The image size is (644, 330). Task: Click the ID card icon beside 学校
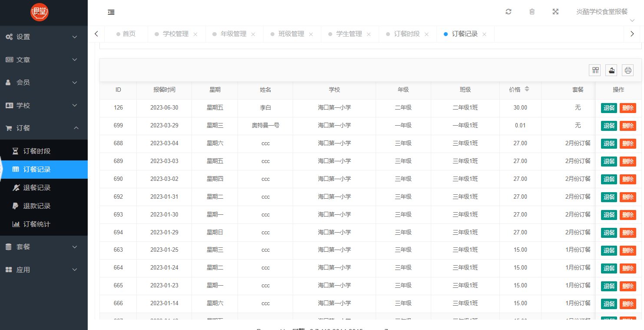click(x=9, y=105)
